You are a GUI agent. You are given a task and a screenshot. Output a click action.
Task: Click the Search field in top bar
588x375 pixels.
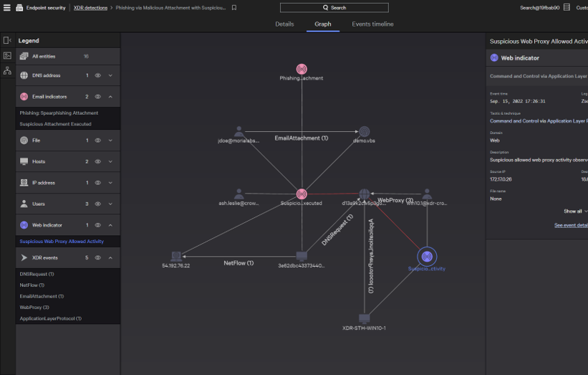[x=334, y=8]
